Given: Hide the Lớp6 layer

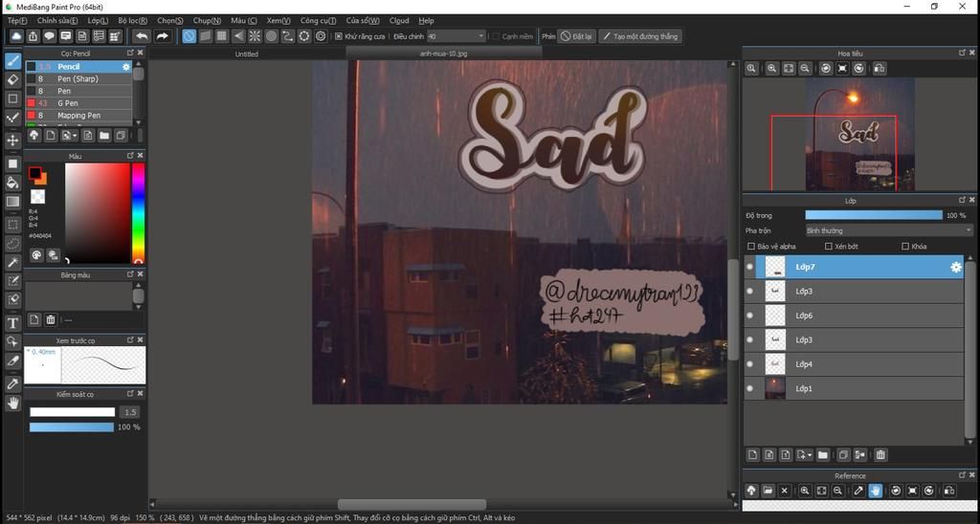Looking at the screenshot, I should [750, 316].
